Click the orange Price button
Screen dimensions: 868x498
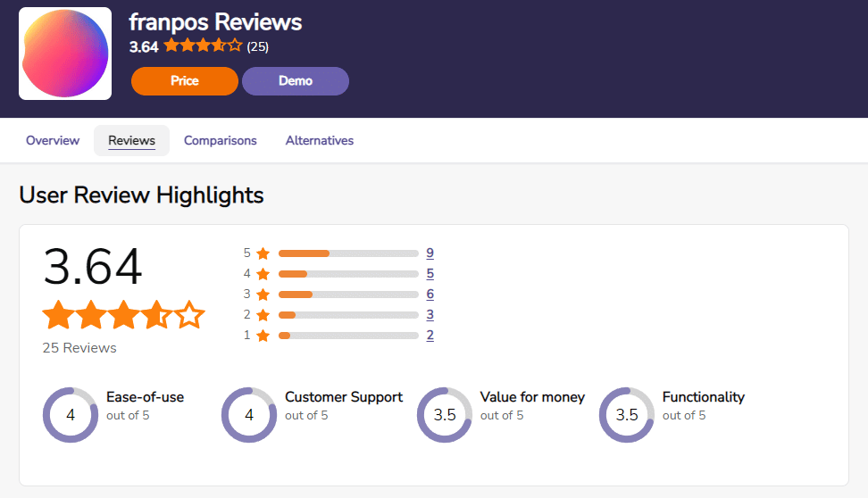184,81
